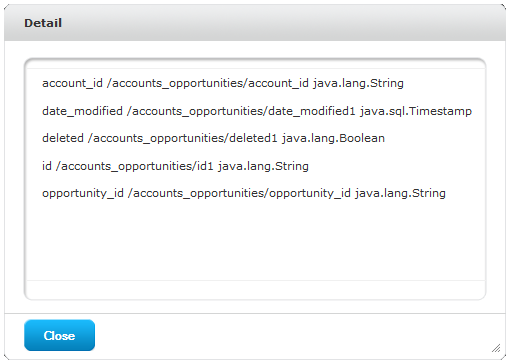Click empty area below opportunity_id row

tap(255, 240)
